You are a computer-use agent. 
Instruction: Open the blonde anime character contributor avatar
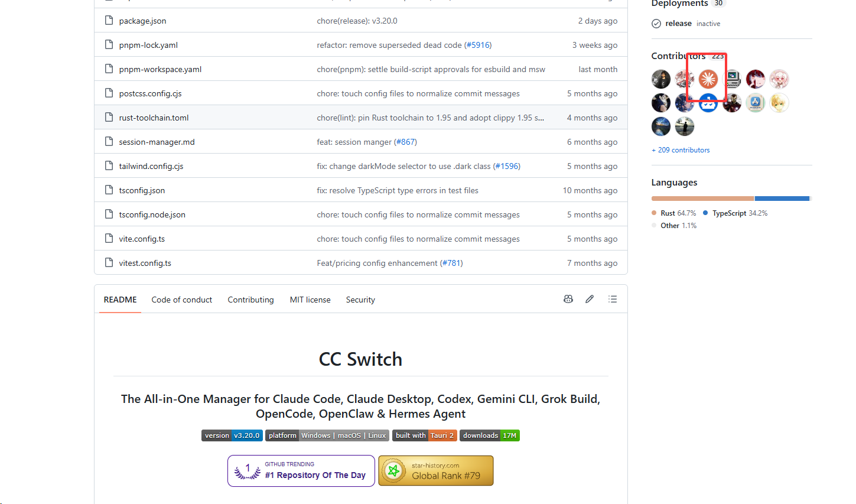[x=779, y=103]
